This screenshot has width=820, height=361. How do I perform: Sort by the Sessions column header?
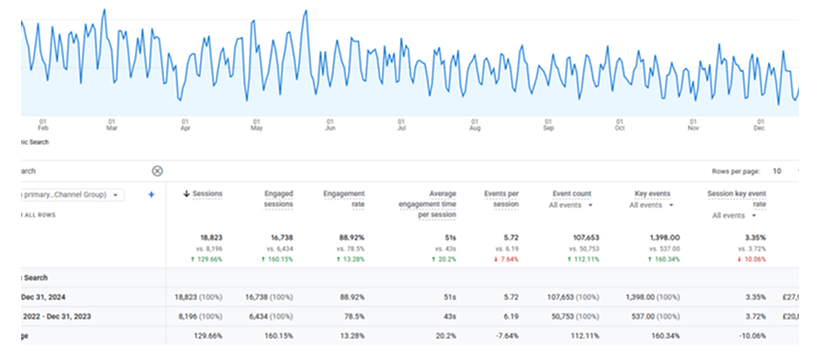point(207,194)
